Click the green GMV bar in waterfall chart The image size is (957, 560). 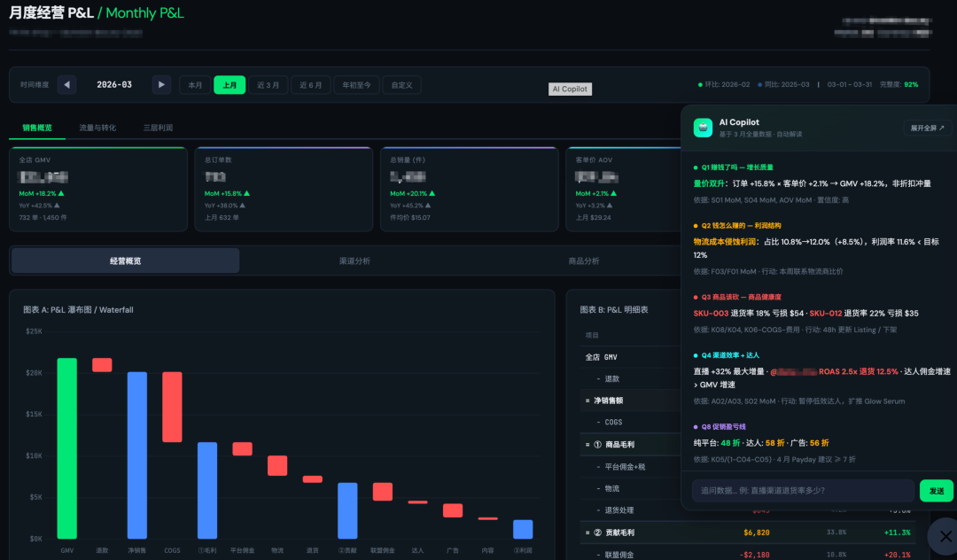click(x=67, y=447)
